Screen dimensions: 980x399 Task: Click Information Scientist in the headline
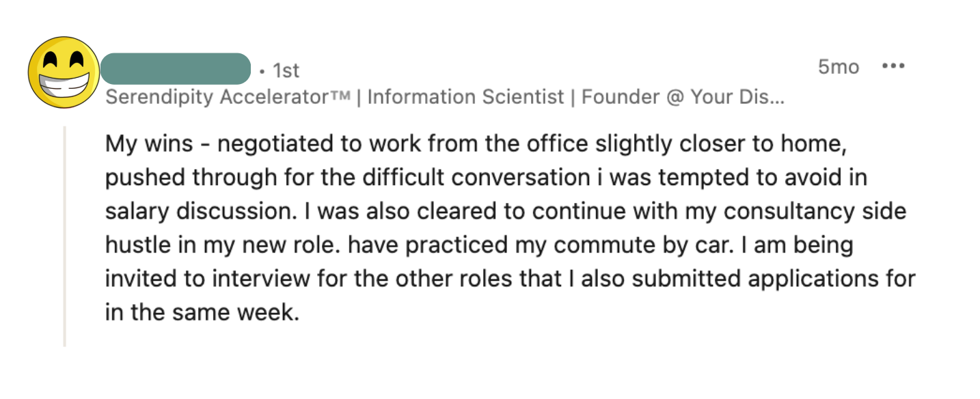(x=466, y=97)
